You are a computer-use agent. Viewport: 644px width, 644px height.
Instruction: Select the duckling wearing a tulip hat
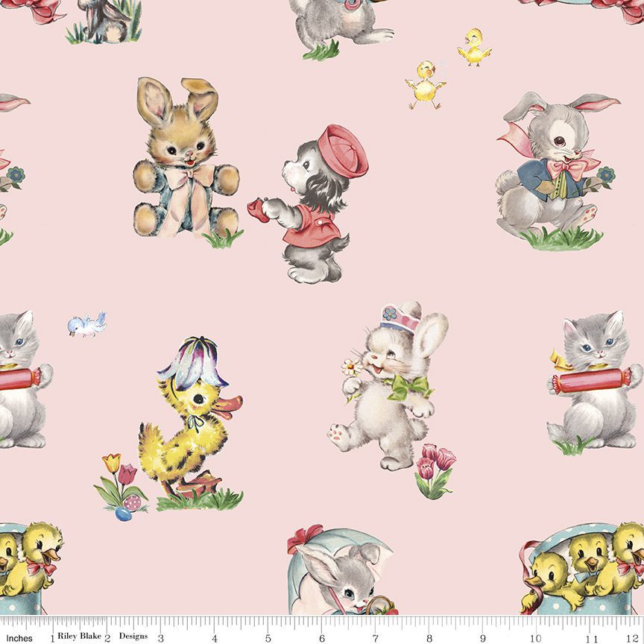pos(190,423)
